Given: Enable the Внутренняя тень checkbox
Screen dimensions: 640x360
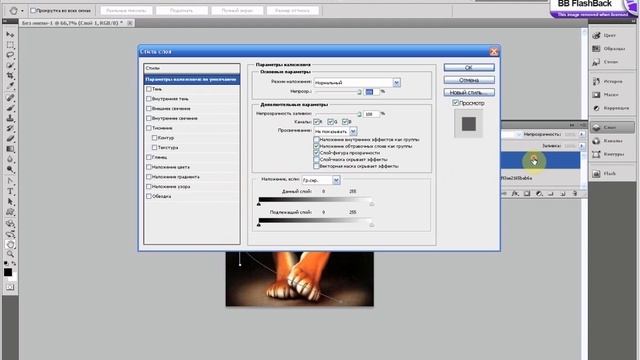Looking at the screenshot, I should 149,99.
